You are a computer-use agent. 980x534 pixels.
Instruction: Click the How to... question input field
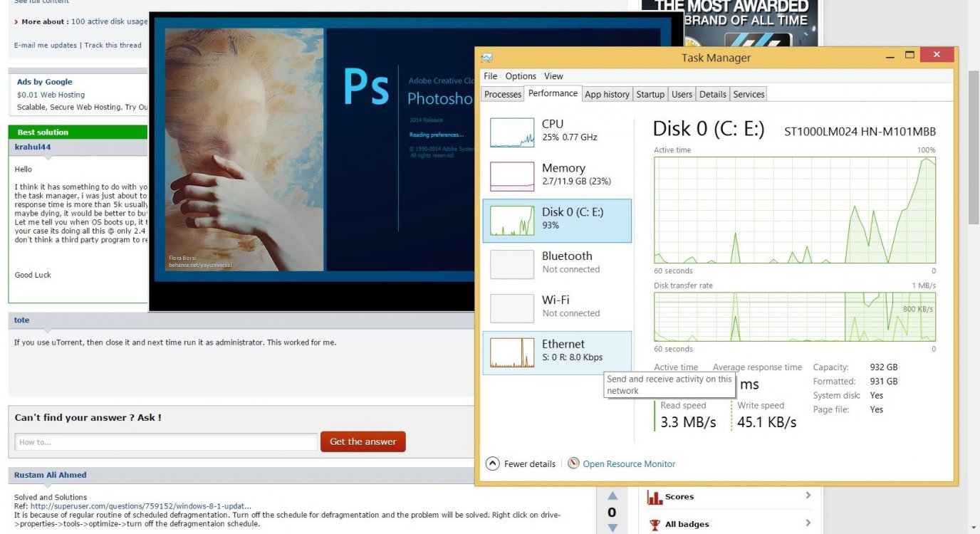pyautogui.click(x=166, y=442)
